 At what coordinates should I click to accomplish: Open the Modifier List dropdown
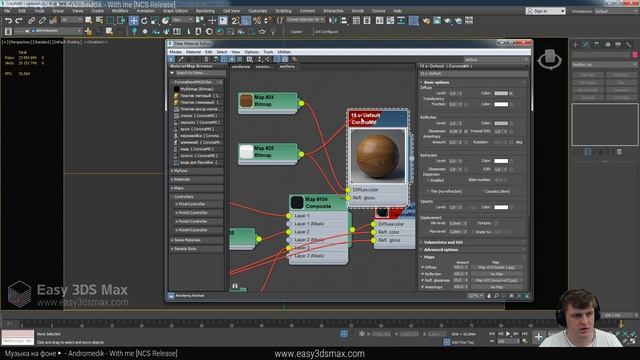coord(604,64)
